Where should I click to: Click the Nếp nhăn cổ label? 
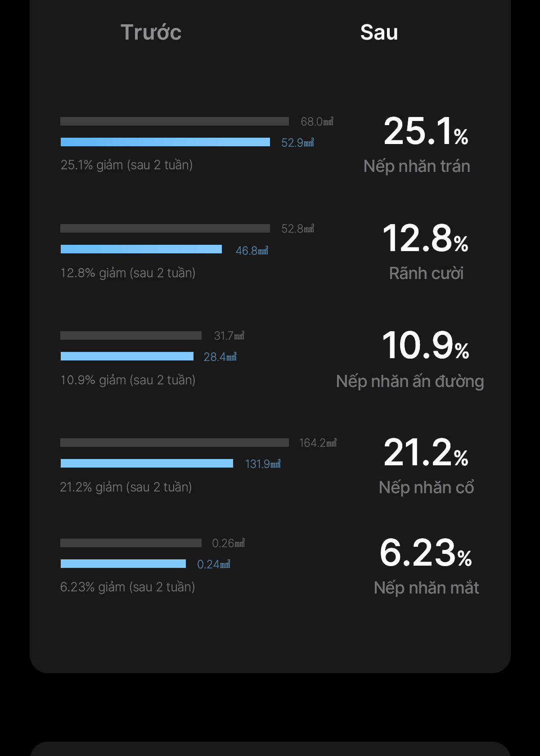[426, 487]
